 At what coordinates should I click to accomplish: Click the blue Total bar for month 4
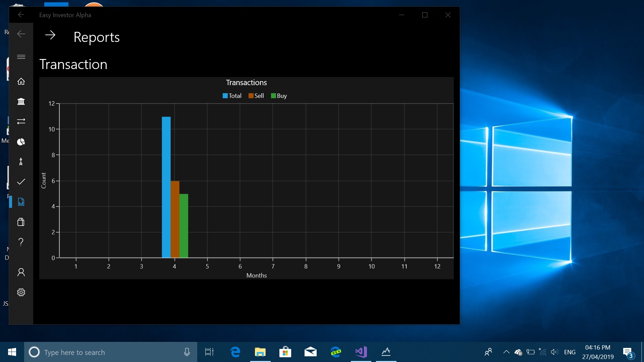point(166,187)
